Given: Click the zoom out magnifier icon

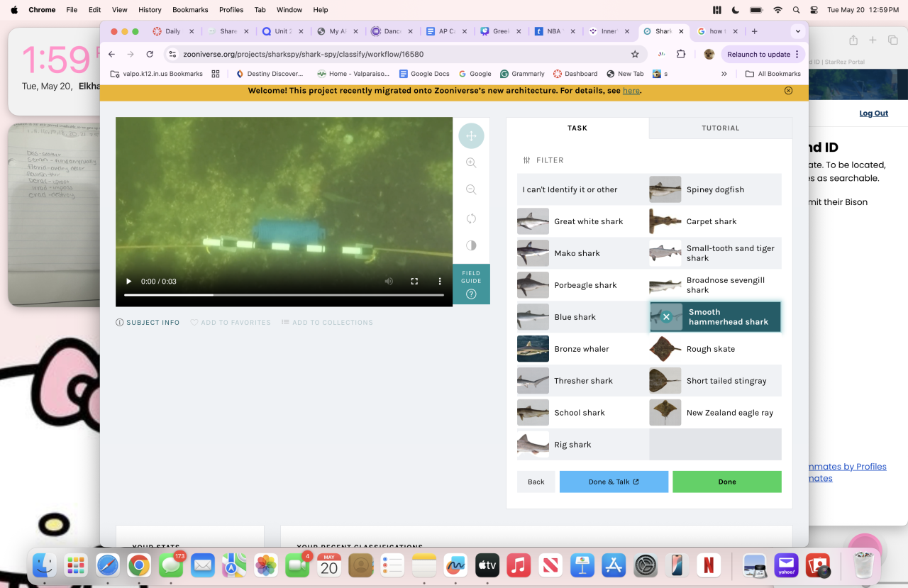Looking at the screenshot, I should (471, 190).
